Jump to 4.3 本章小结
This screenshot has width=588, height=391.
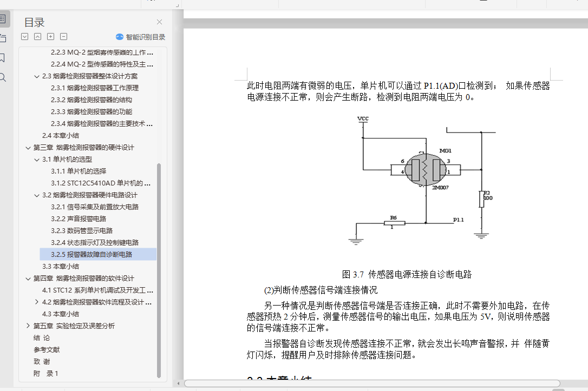pos(61,314)
